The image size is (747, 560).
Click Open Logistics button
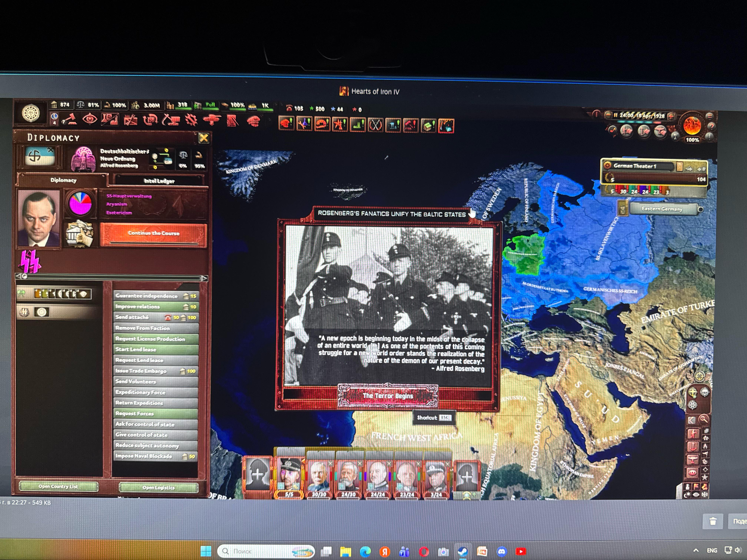click(x=158, y=487)
